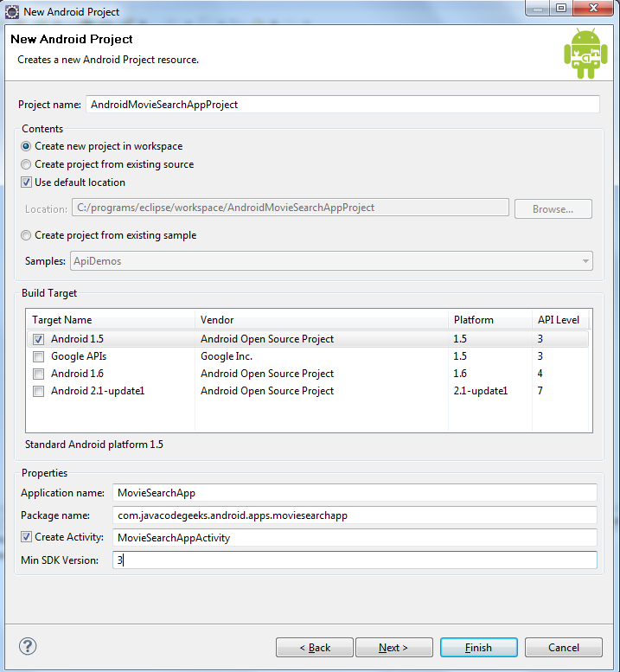Toggle the Use default location checkbox
The height and width of the screenshot is (672, 620).
click(x=26, y=182)
